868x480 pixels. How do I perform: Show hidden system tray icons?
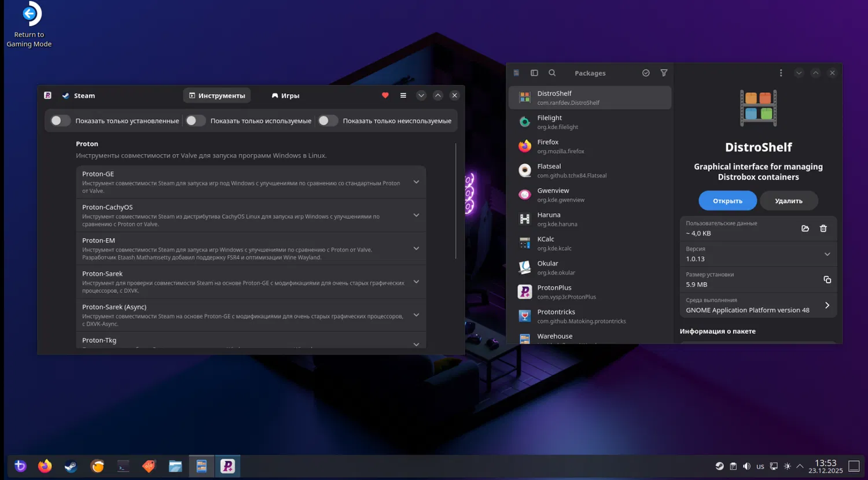pyautogui.click(x=800, y=466)
